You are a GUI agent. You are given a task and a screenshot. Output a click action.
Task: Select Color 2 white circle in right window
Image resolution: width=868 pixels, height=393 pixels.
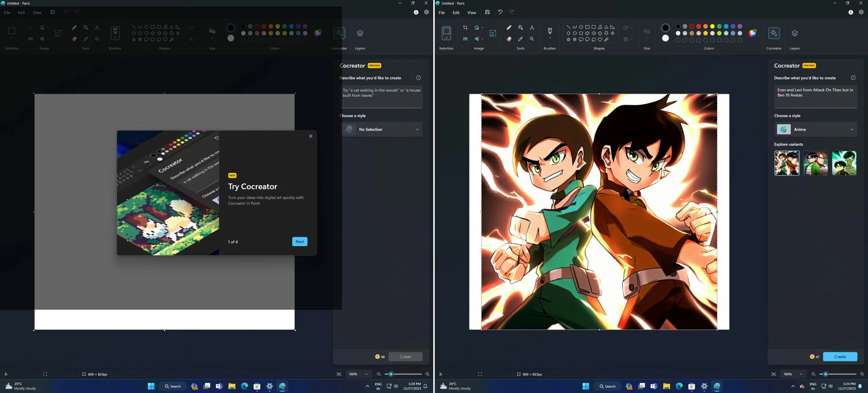point(665,38)
